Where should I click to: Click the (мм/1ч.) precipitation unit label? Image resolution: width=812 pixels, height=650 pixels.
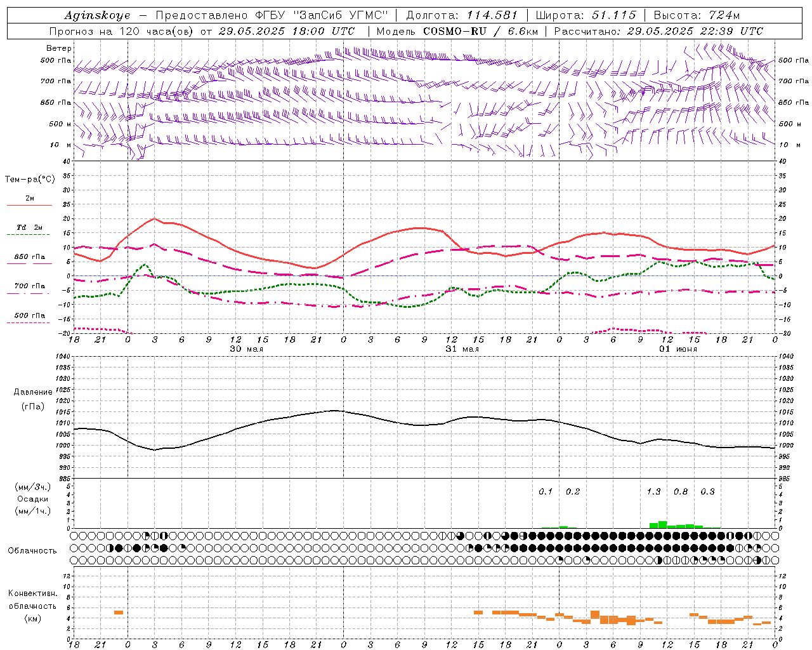click(x=33, y=511)
